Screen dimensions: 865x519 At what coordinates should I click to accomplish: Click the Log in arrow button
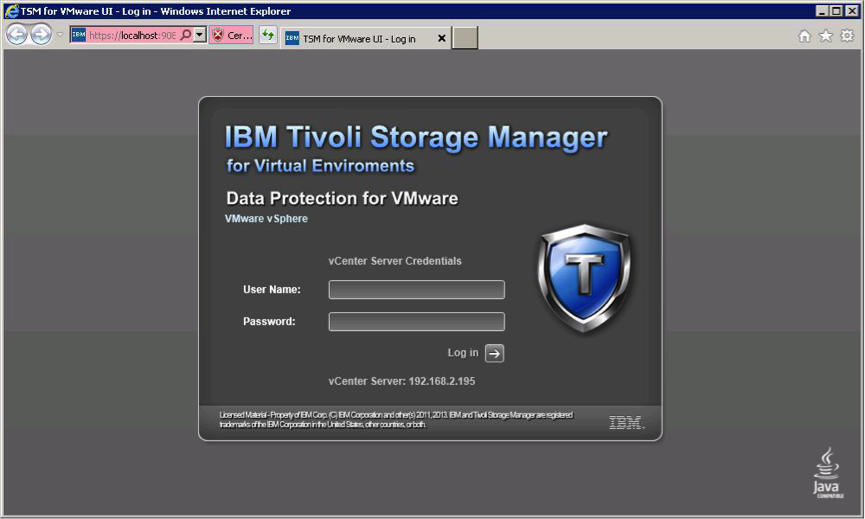point(494,354)
